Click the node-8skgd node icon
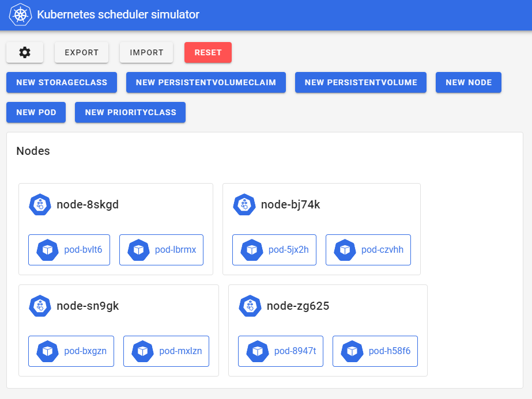Image resolution: width=532 pixels, height=399 pixels. [40, 204]
